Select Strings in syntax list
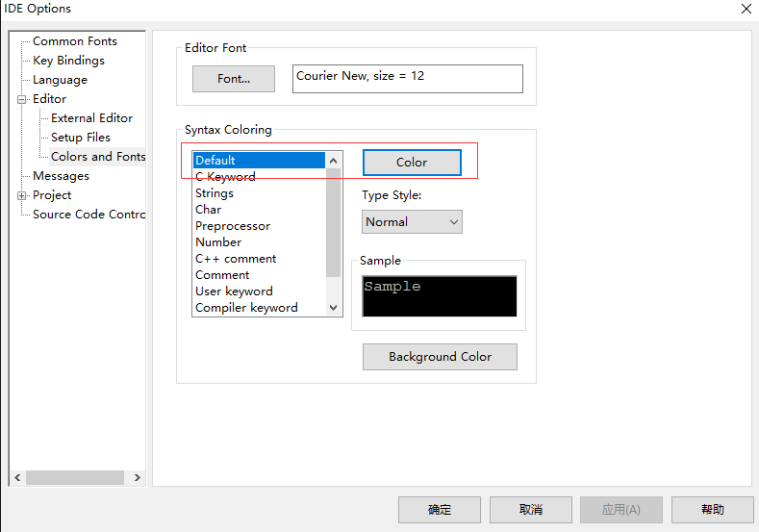Image resolution: width=759 pixels, height=532 pixels. coord(259,193)
